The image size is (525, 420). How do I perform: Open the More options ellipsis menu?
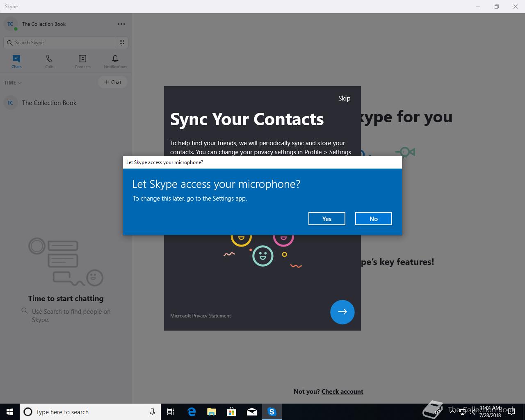(121, 24)
